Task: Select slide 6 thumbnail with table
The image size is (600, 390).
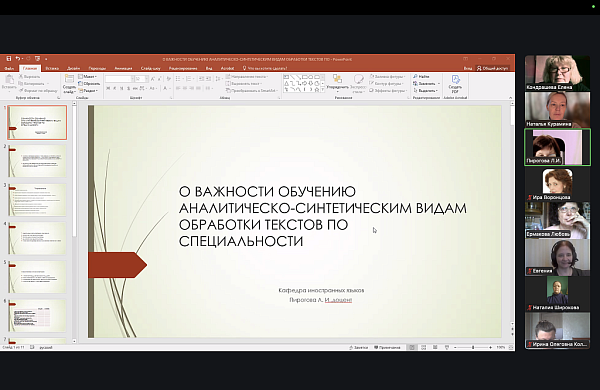Action: tap(37, 316)
